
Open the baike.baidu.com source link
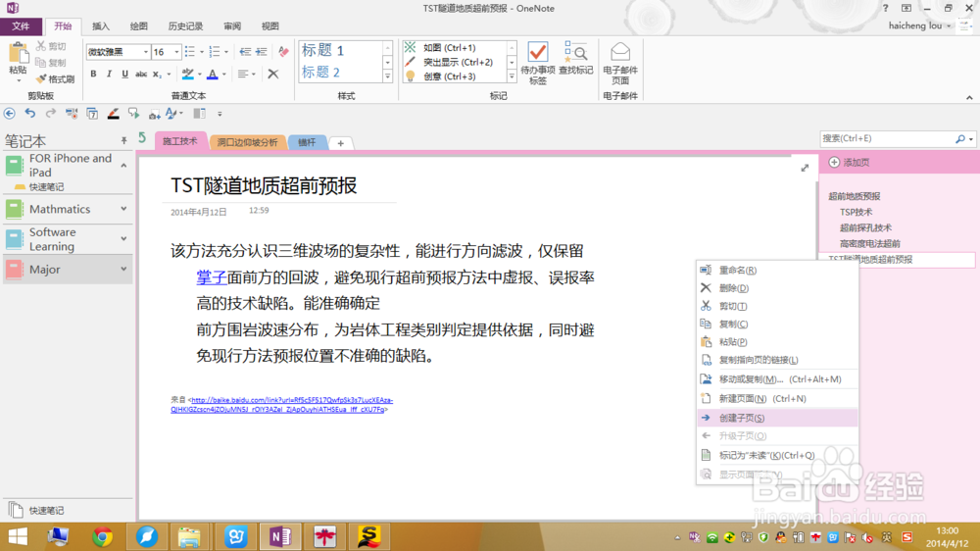click(x=282, y=405)
